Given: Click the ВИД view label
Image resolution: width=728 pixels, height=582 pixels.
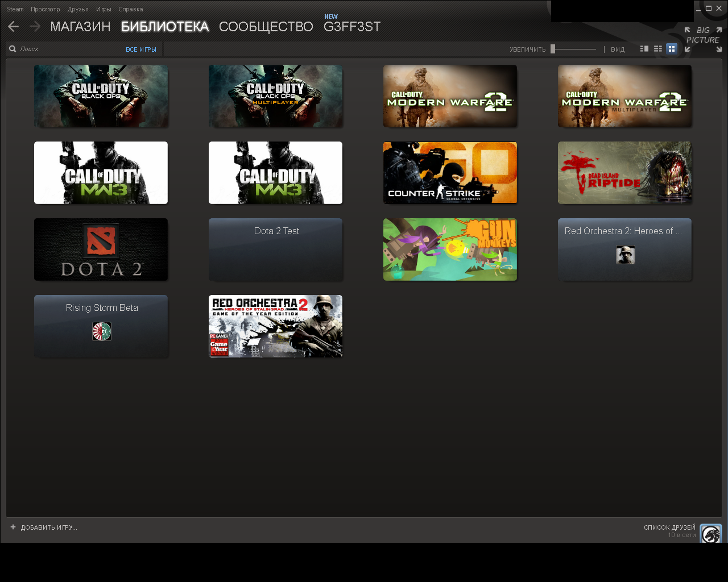Looking at the screenshot, I should pos(618,49).
